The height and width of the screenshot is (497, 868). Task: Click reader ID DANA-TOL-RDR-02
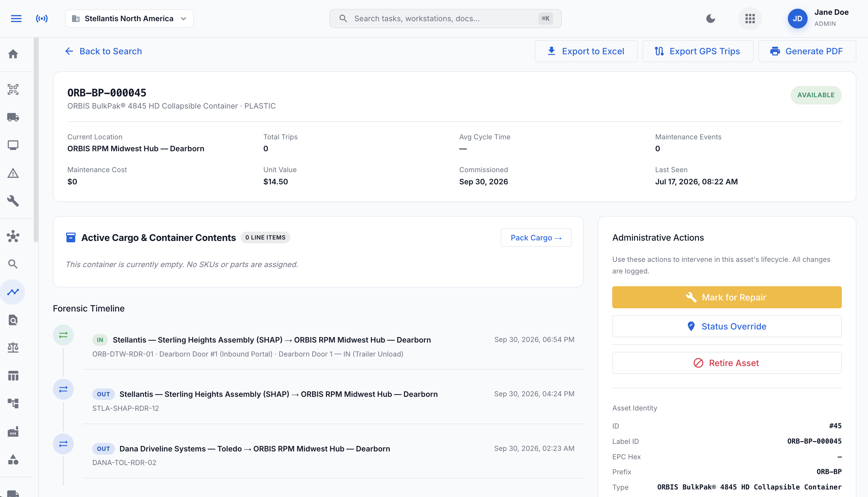[x=124, y=462]
